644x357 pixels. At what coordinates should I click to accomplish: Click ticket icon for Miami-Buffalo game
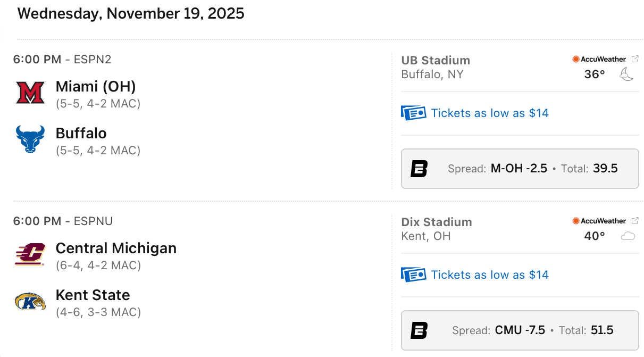413,113
